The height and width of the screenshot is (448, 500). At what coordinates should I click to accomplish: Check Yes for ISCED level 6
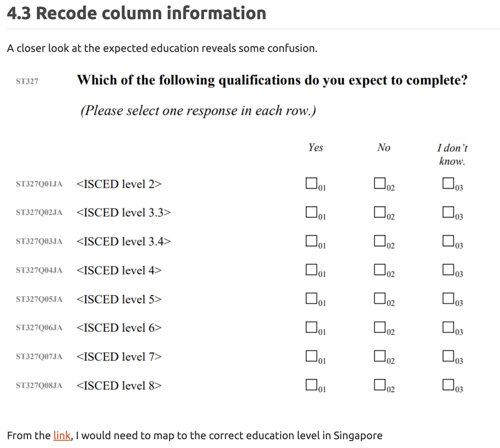click(x=311, y=327)
